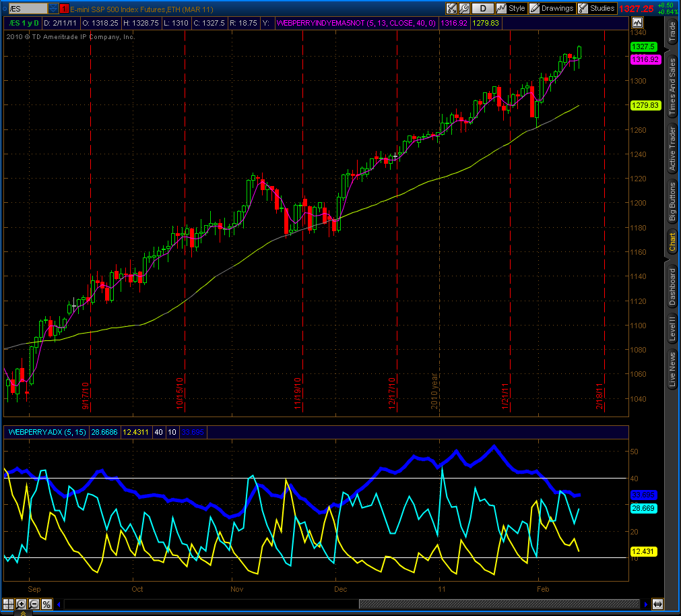681x616 pixels.
Task: Open the Studies menu
Action: (x=597, y=8)
